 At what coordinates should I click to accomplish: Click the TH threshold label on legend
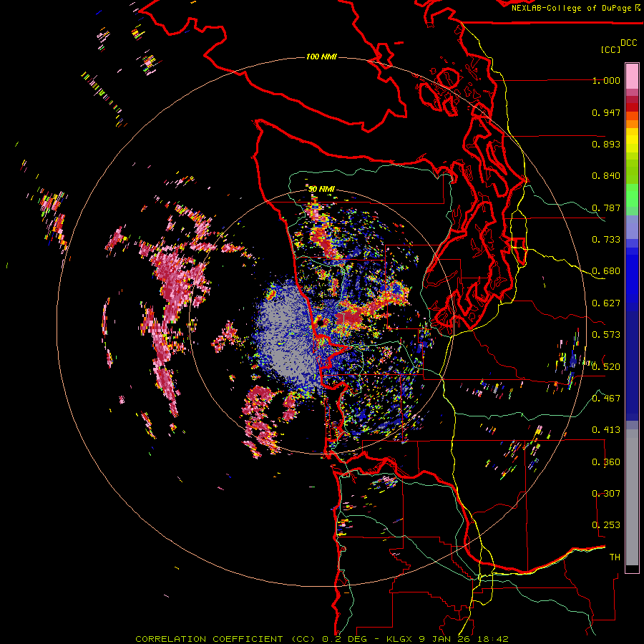615,557
